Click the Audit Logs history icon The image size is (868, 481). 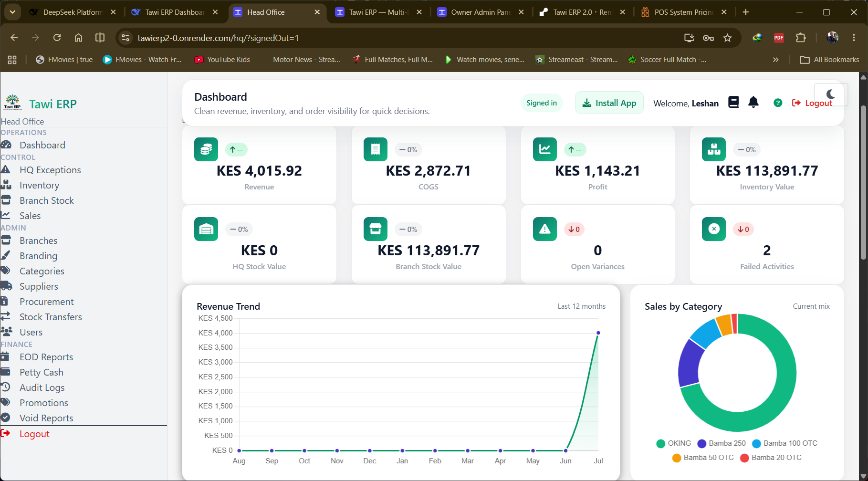click(x=6, y=387)
